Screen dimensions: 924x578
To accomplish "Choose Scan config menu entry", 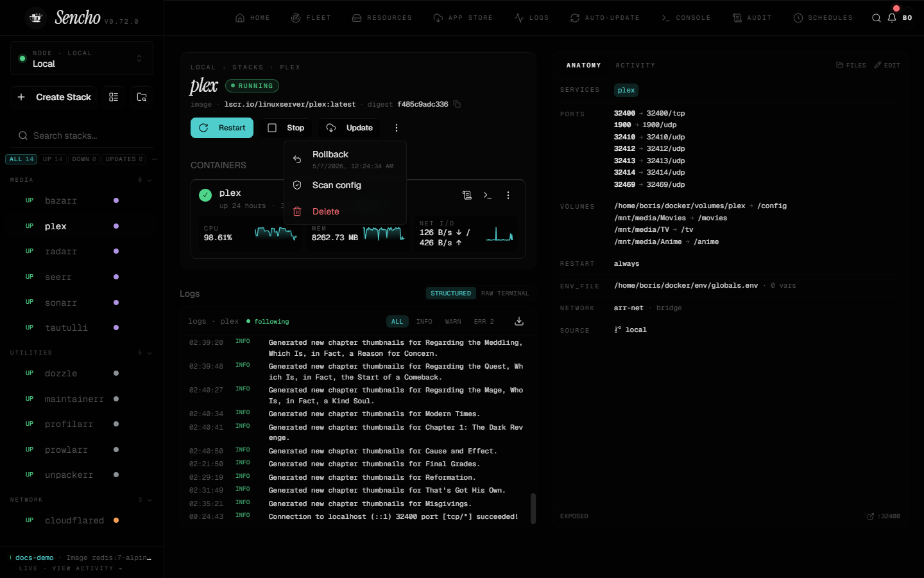I will click(x=345, y=185).
